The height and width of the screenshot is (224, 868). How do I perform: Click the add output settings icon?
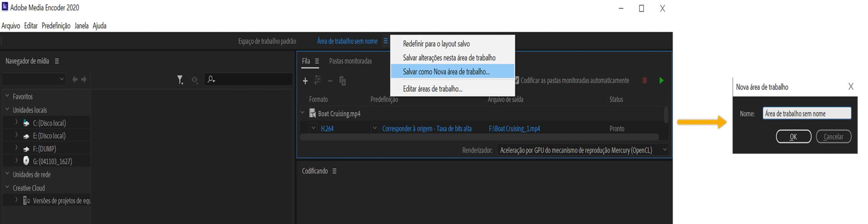point(317,80)
